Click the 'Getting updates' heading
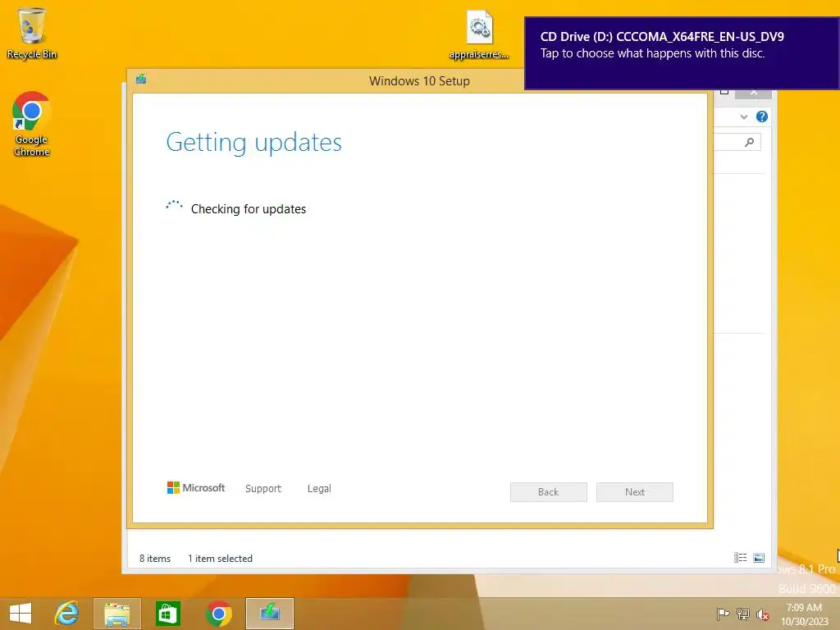The image size is (840, 630). coord(254,143)
